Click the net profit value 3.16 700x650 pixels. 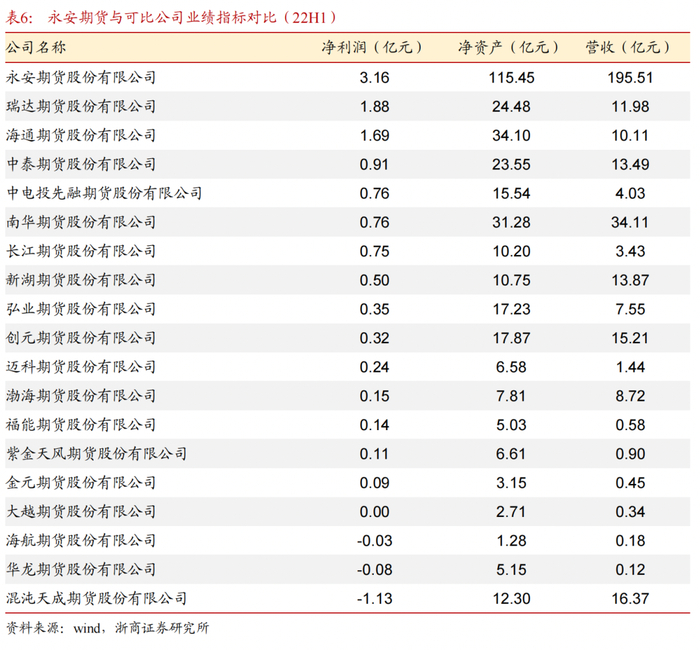click(x=375, y=78)
